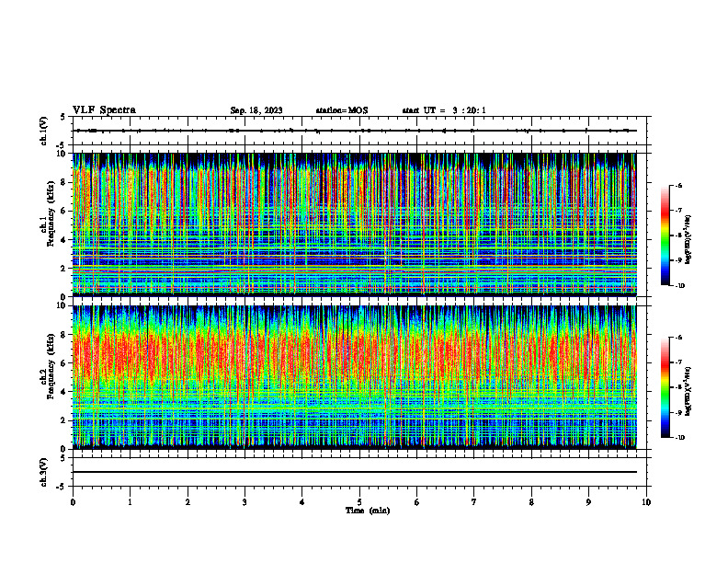
Task: Click inside the ch.1 spectrogram panel
Action: [x=355, y=224]
